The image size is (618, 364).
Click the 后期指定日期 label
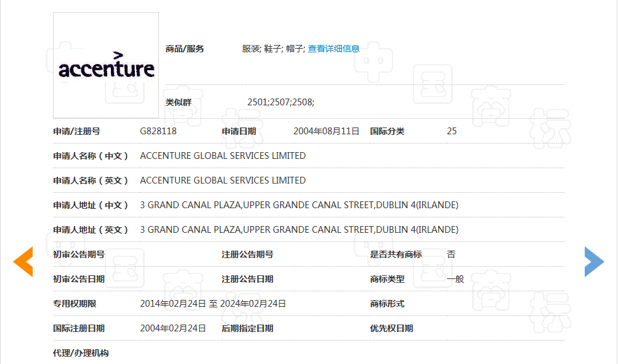pyautogui.click(x=247, y=328)
